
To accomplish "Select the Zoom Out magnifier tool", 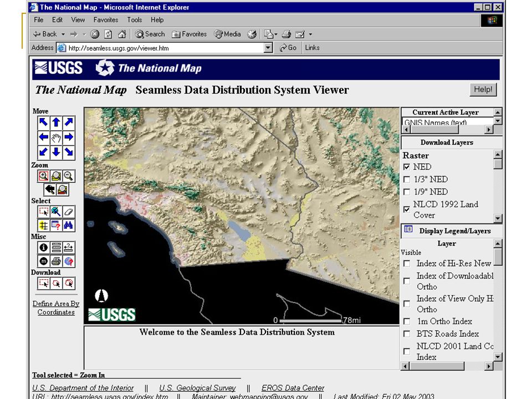I will 69,176.
